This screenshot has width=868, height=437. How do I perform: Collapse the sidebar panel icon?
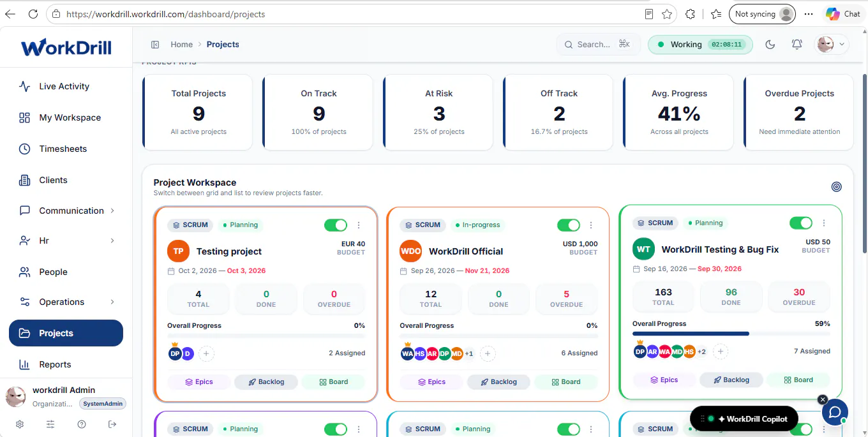[155, 45]
